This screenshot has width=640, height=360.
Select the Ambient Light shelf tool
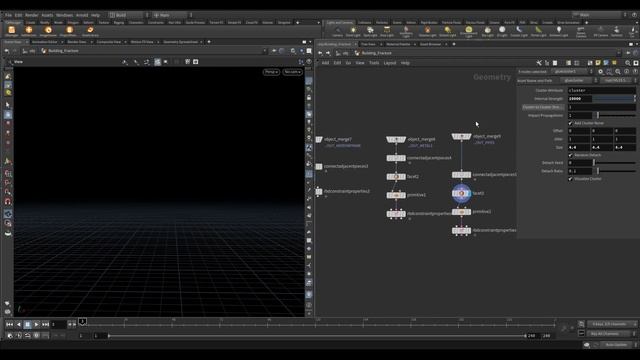(x=558, y=31)
